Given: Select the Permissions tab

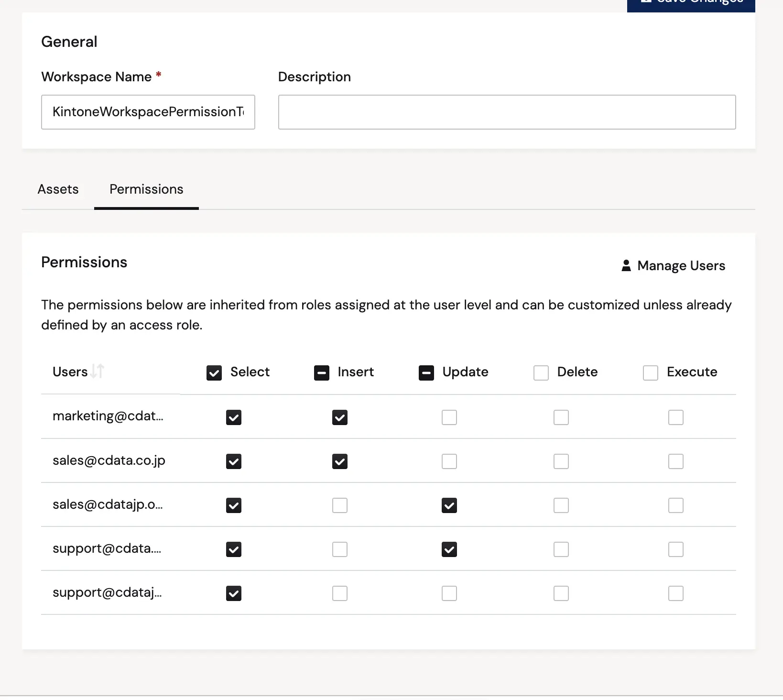Looking at the screenshot, I should tap(146, 189).
